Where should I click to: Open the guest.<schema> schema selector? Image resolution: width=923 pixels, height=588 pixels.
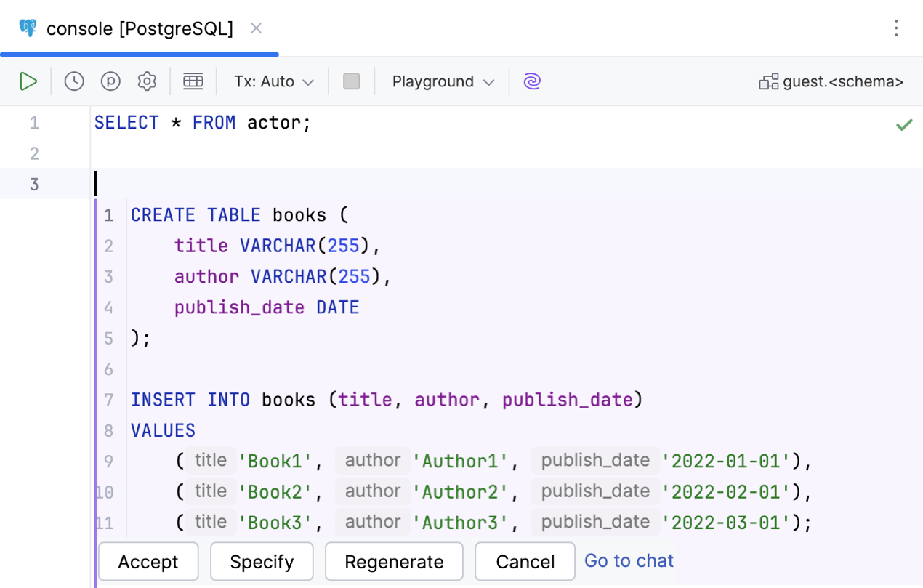click(831, 81)
